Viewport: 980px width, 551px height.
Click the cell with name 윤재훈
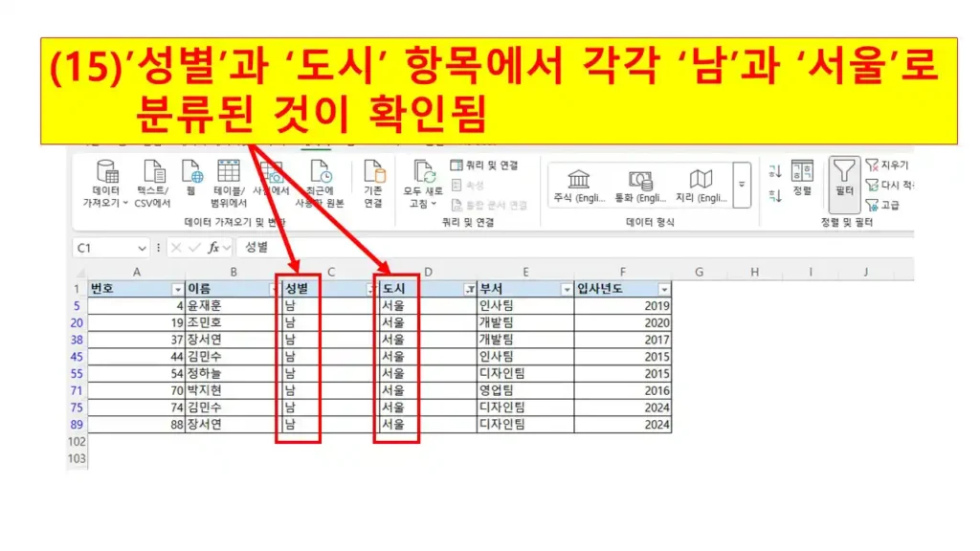(234, 305)
